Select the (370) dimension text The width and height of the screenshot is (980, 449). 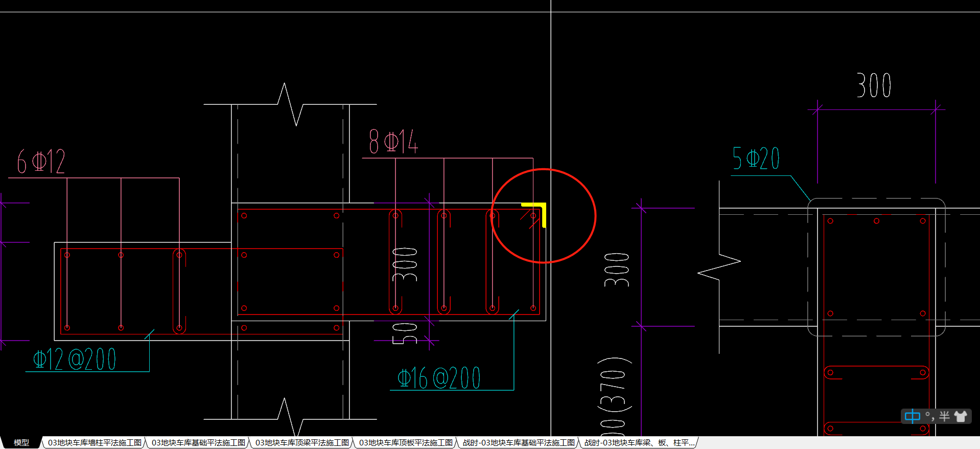click(x=615, y=384)
